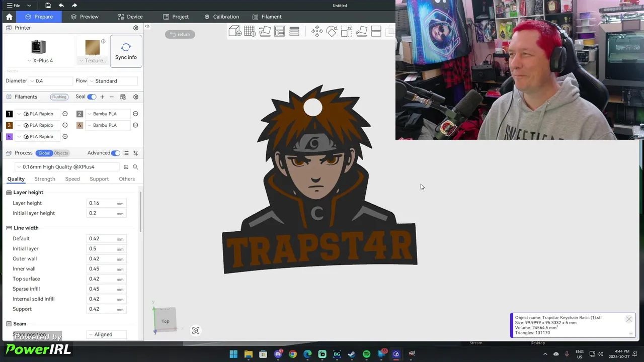Search process settings with magnifier icon

click(x=135, y=167)
